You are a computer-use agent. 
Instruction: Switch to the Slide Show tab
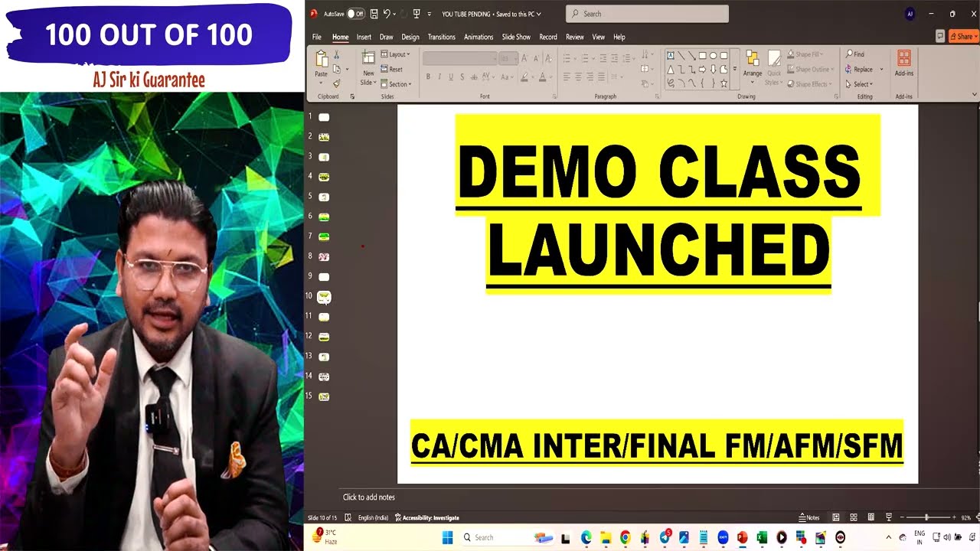pyautogui.click(x=516, y=37)
